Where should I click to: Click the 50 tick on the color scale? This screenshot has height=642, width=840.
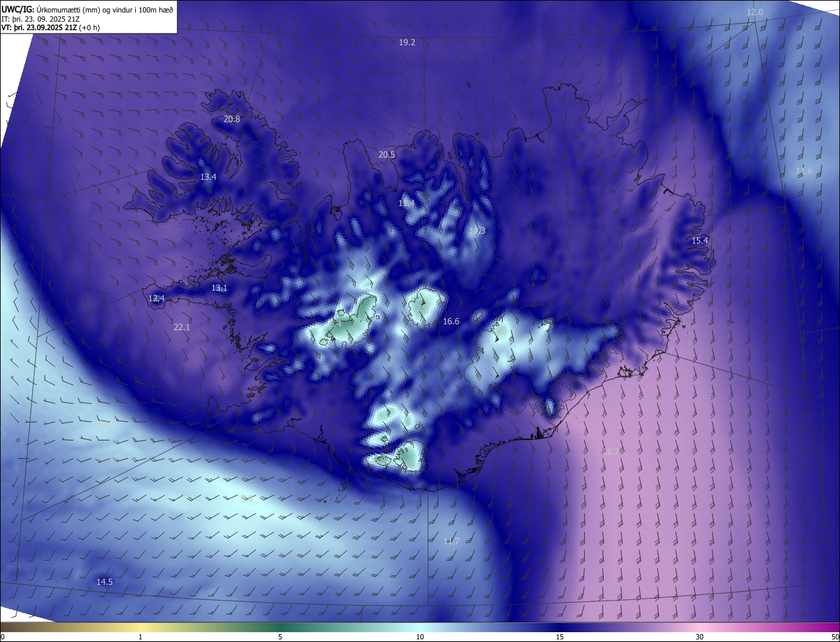835,637
